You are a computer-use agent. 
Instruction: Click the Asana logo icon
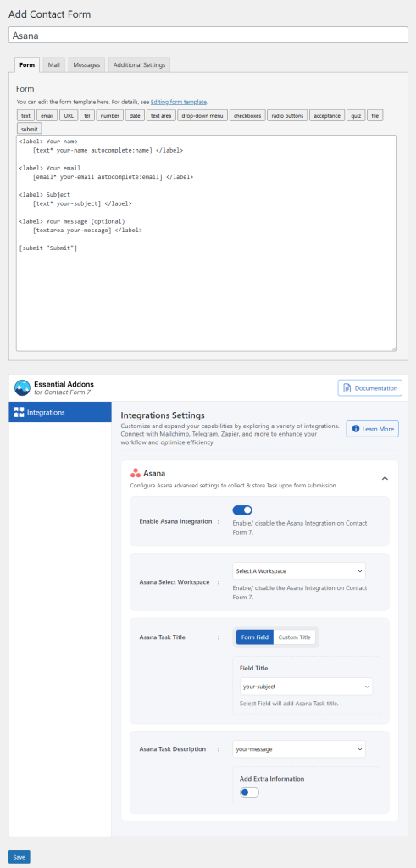pyautogui.click(x=135, y=473)
